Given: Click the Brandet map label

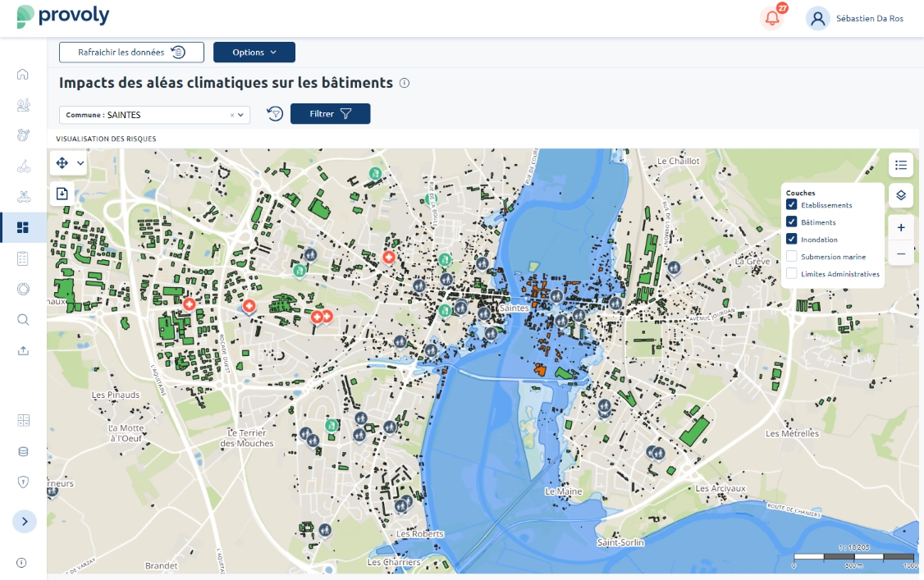Looking at the screenshot, I should 161,566.
